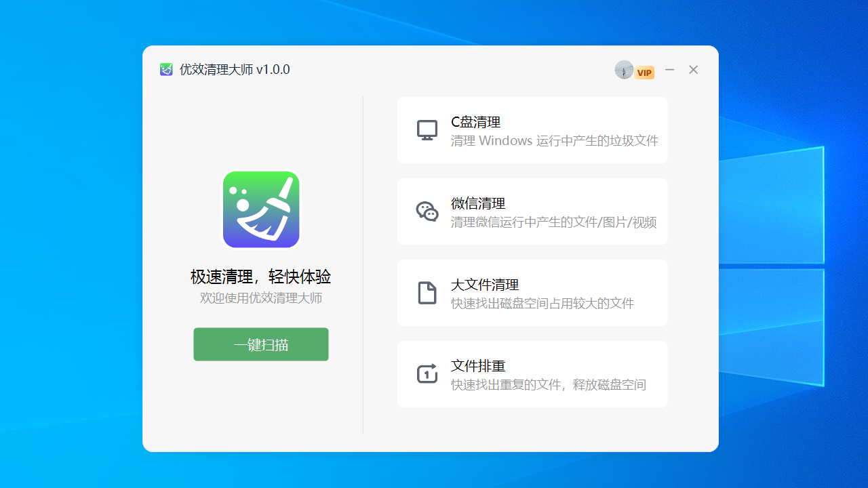Click the monitor icon on the C盘清理 card
868x488 pixels.
427,129
